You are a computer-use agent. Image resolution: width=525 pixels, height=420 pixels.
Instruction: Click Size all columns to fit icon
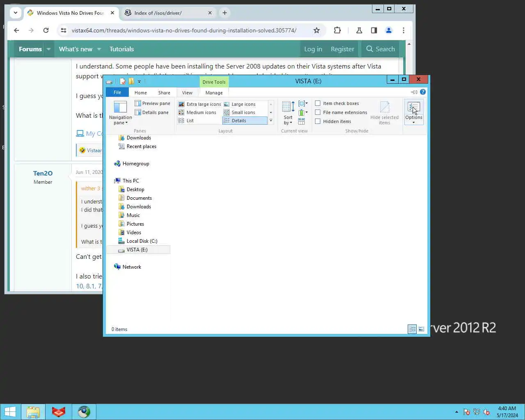click(301, 121)
